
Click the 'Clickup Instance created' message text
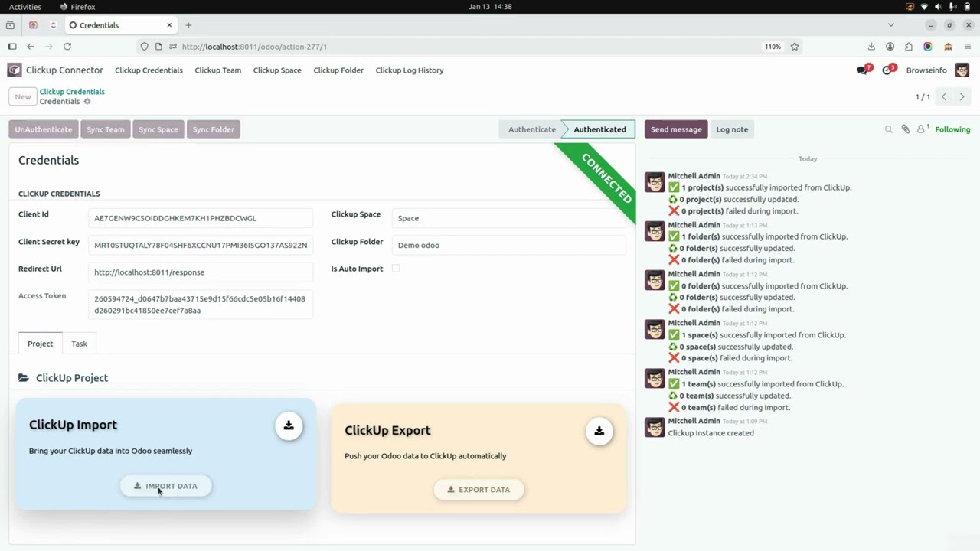tap(711, 433)
